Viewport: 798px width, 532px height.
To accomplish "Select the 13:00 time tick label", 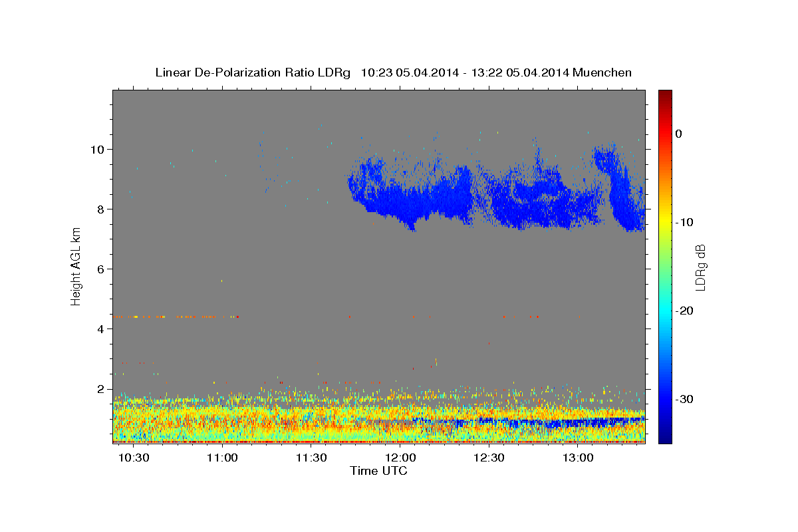I will pos(579,458).
